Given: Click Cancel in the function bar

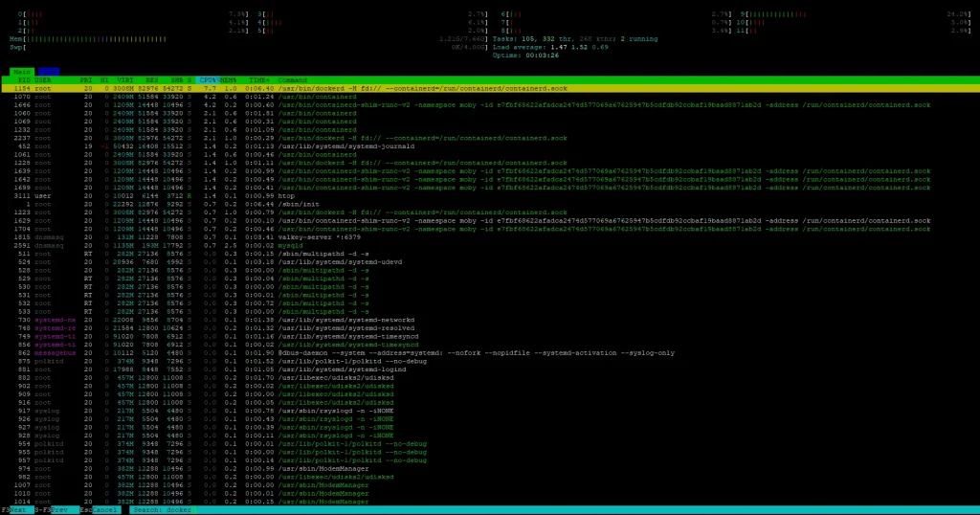Looking at the screenshot, I should point(107,510).
